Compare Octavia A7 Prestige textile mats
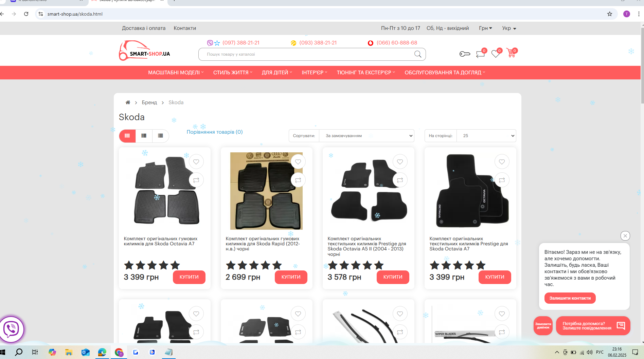Screen dimensions: 644x359 point(502,180)
